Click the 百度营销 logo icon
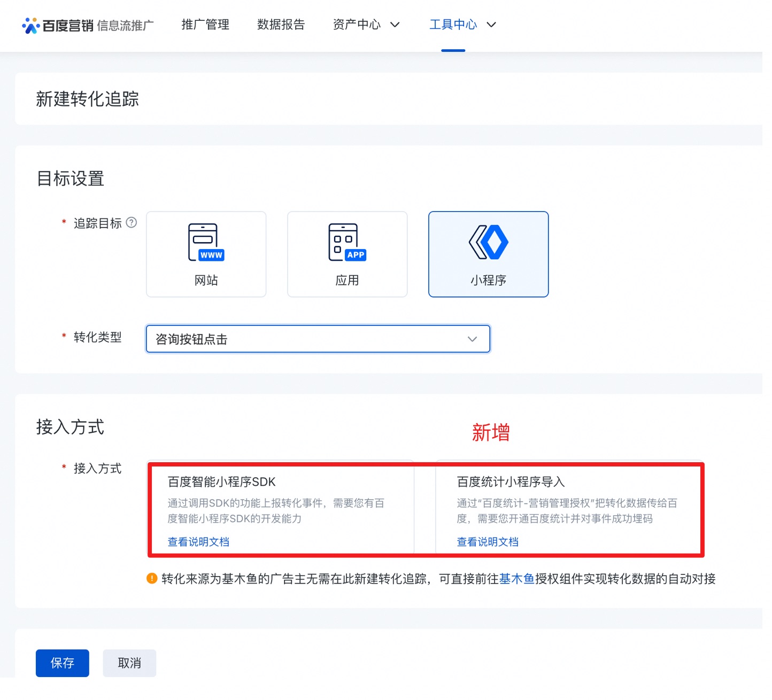Image resolution: width=772 pixels, height=700 pixels. pos(30,25)
